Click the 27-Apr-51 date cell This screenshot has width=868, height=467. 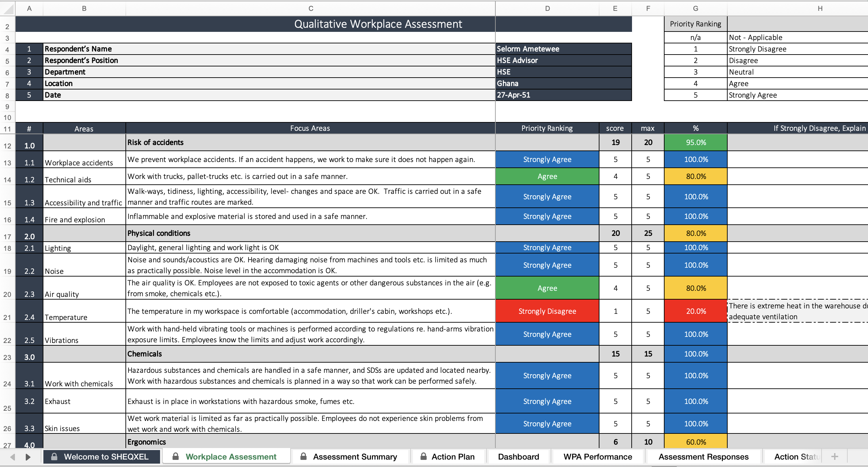click(x=564, y=95)
